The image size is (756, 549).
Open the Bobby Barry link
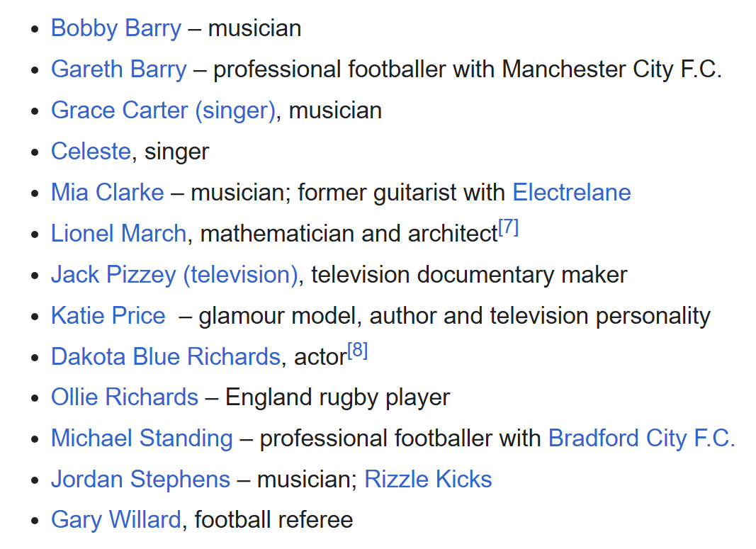116,28
